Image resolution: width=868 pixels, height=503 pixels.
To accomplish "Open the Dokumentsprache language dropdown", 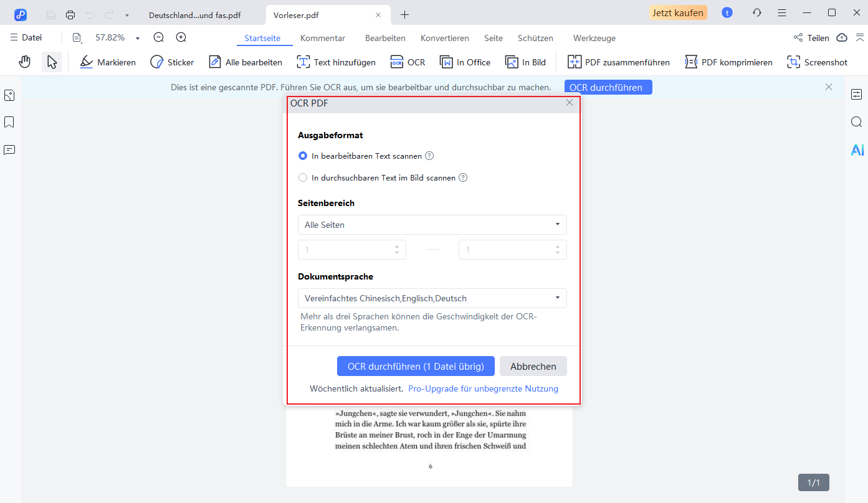I will [432, 298].
